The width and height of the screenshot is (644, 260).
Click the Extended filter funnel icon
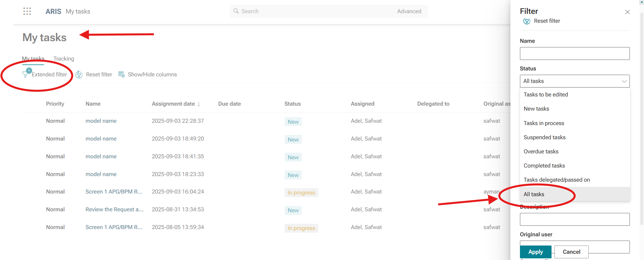pos(26,74)
